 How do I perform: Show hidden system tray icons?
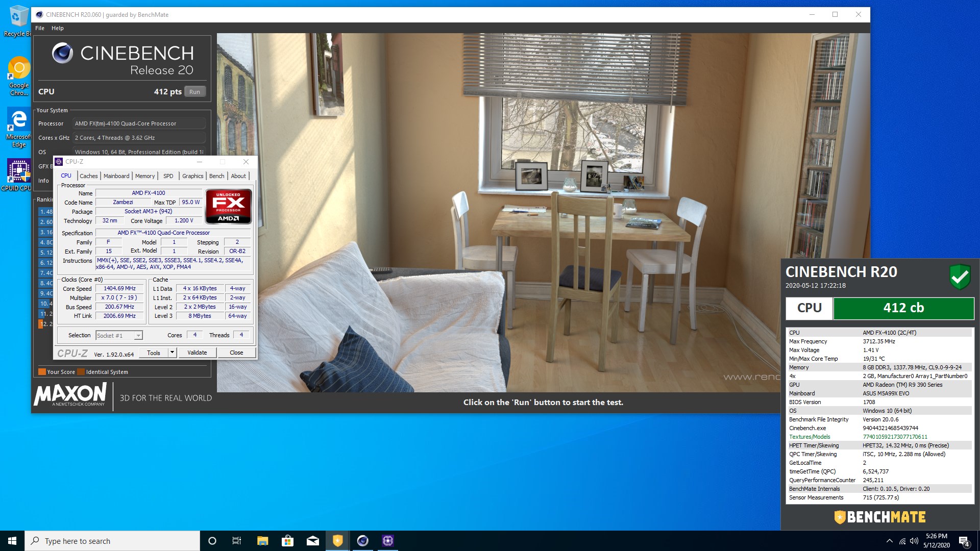890,541
